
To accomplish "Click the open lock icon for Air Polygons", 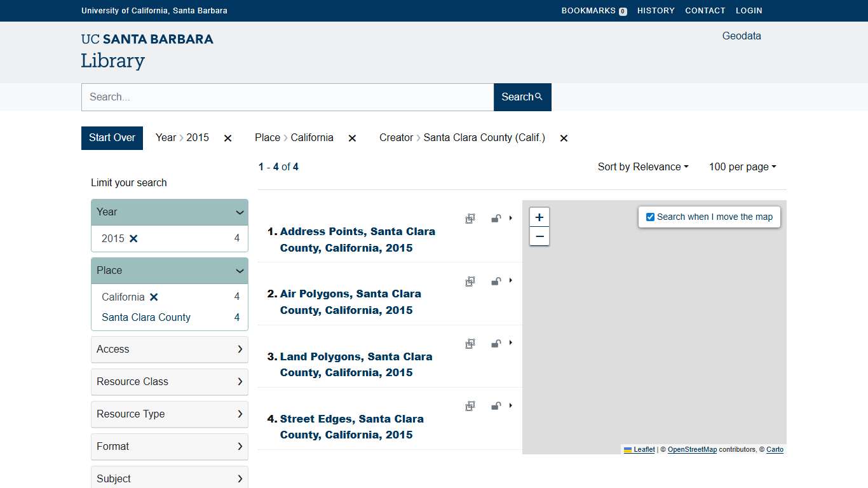I will click(496, 281).
